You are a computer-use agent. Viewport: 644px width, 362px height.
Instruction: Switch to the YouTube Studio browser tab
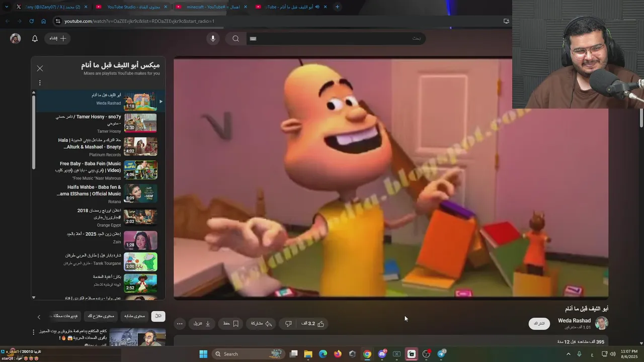pos(131,7)
